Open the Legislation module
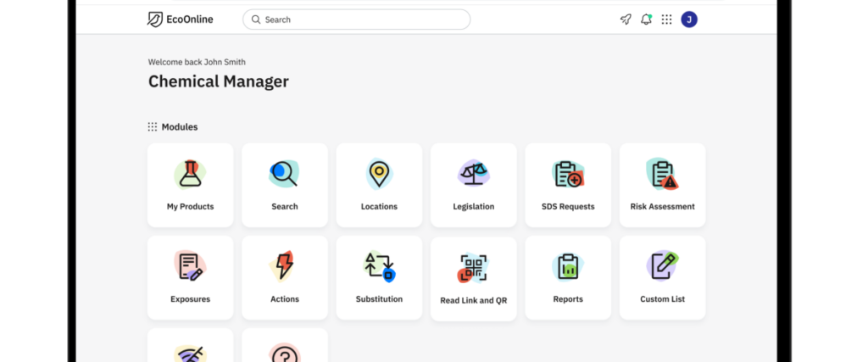 coord(473,185)
